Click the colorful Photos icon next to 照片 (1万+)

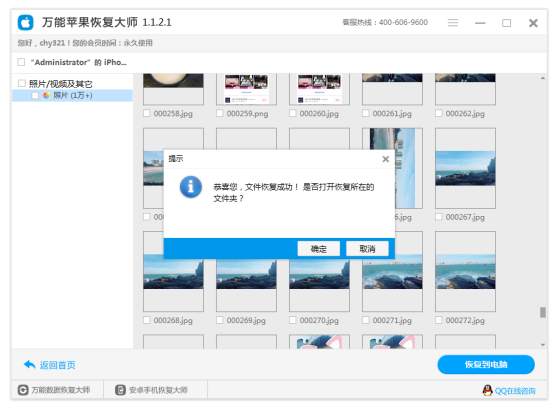(x=46, y=95)
